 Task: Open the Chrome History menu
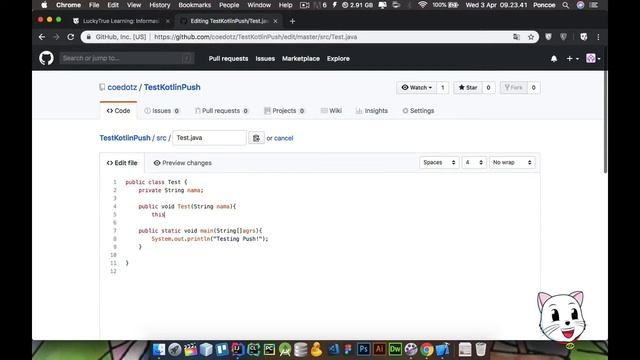click(x=159, y=5)
